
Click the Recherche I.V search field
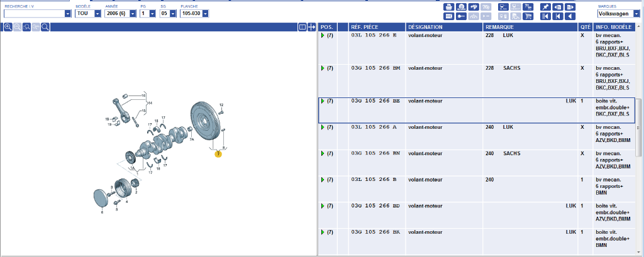pyautogui.click(x=34, y=13)
